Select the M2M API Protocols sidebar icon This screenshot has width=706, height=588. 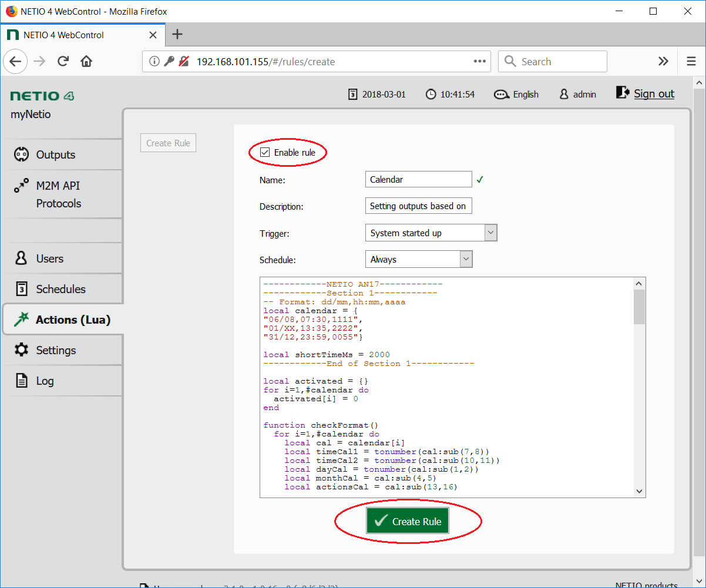point(21,185)
